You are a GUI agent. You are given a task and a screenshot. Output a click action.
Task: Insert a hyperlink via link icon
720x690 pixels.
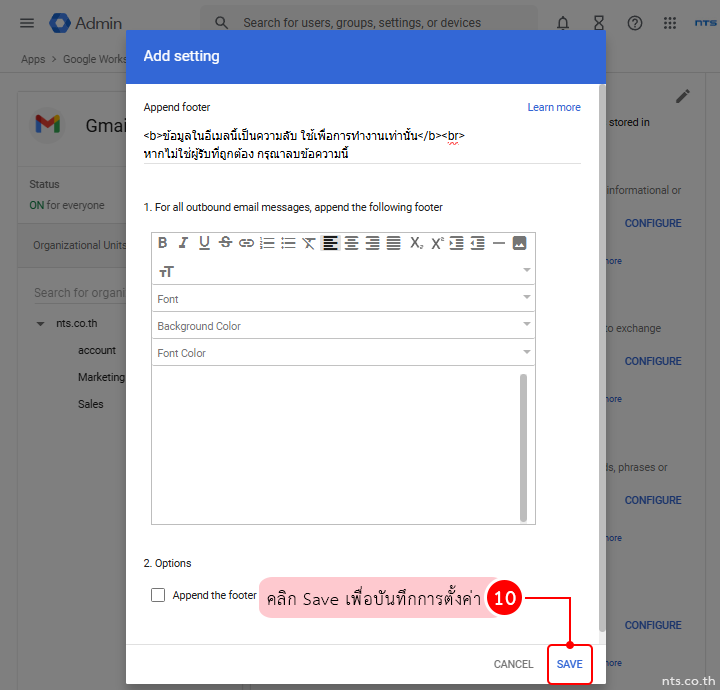click(x=246, y=243)
